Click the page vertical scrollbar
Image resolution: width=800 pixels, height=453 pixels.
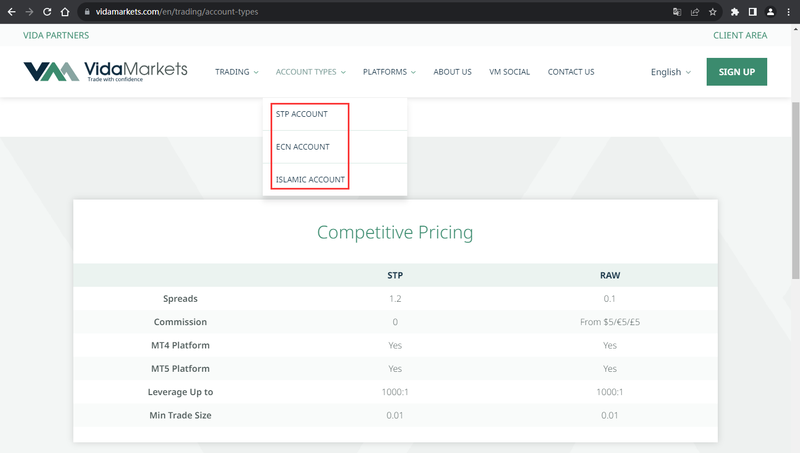(x=795, y=190)
